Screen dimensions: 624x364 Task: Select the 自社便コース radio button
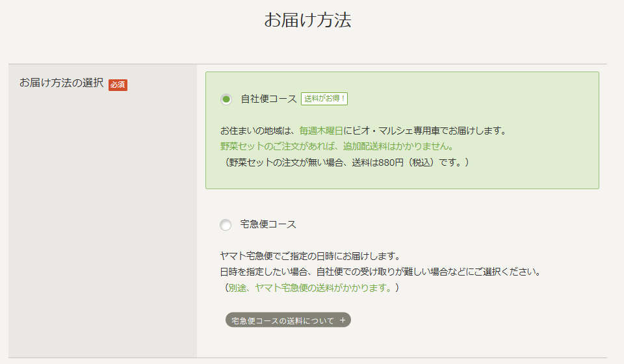pos(226,99)
